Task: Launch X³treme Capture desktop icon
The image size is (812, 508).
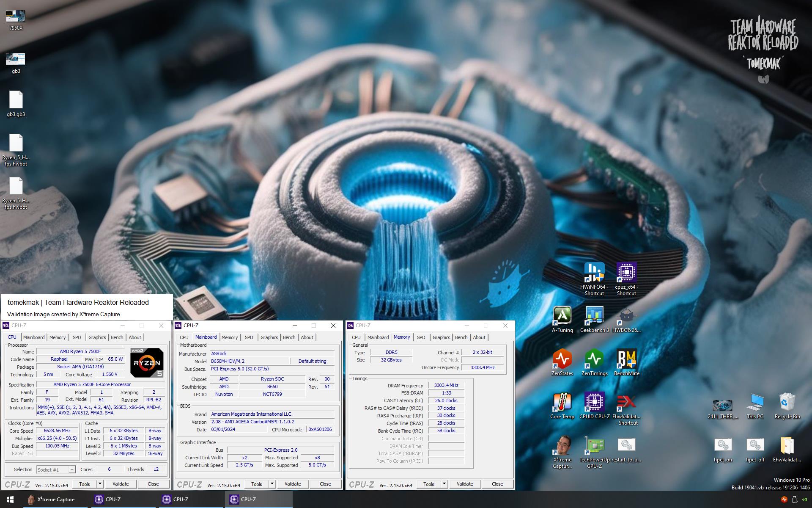Action: [x=562, y=452]
